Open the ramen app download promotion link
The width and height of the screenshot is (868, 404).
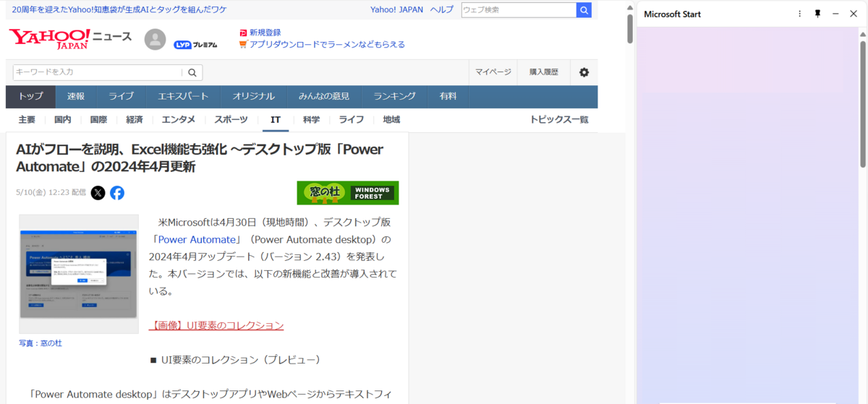click(x=327, y=45)
